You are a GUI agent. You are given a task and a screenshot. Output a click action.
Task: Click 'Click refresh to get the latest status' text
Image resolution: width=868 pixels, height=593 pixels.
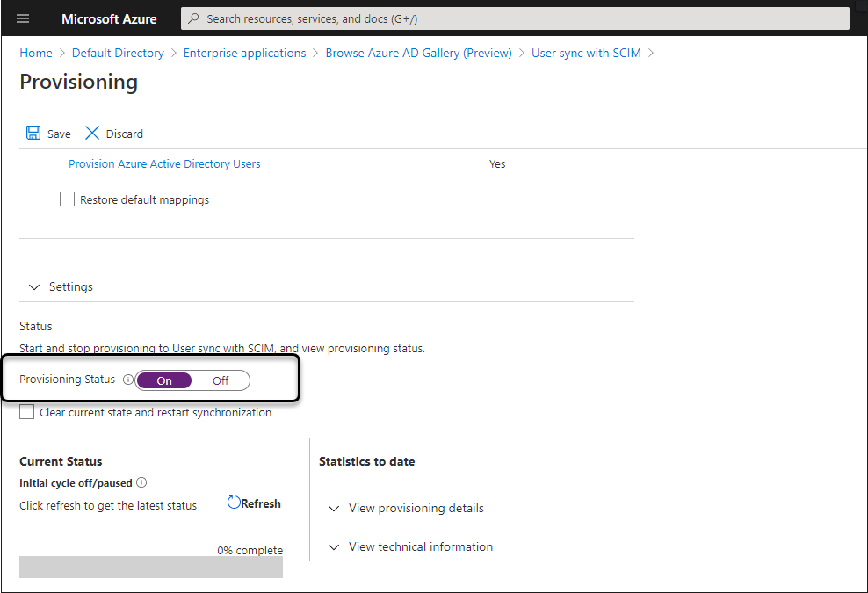(108, 505)
